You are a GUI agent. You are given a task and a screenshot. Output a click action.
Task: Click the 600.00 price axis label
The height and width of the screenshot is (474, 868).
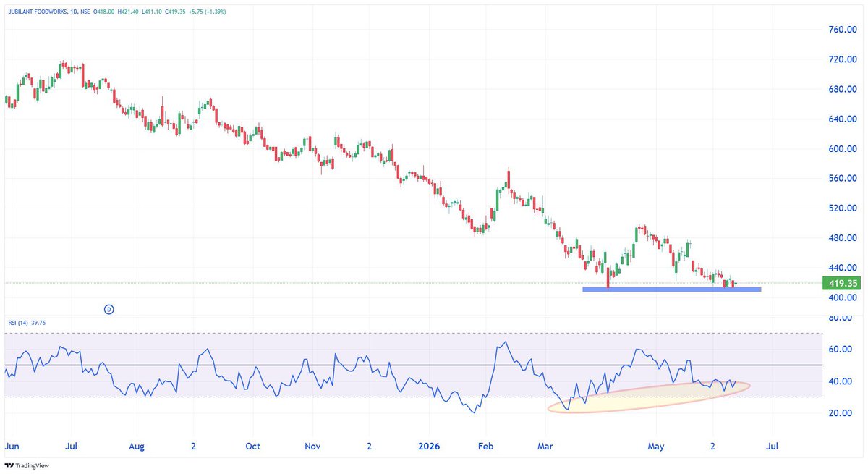(843, 148)
